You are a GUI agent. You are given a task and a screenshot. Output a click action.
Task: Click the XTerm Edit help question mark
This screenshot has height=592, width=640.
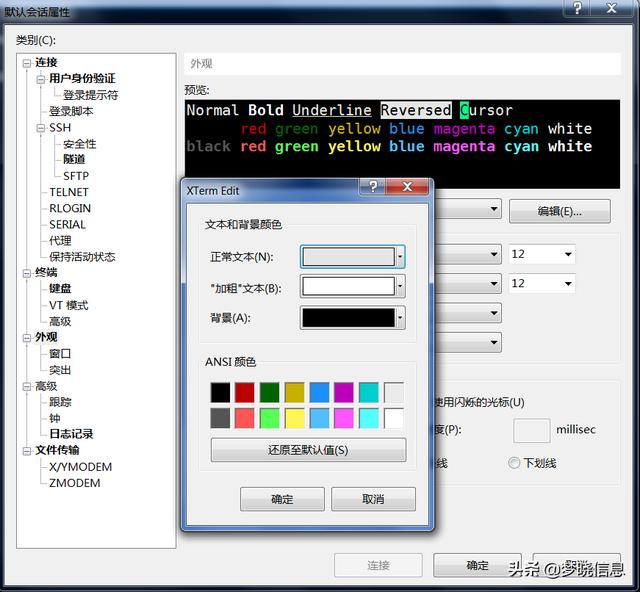(373, 187)
